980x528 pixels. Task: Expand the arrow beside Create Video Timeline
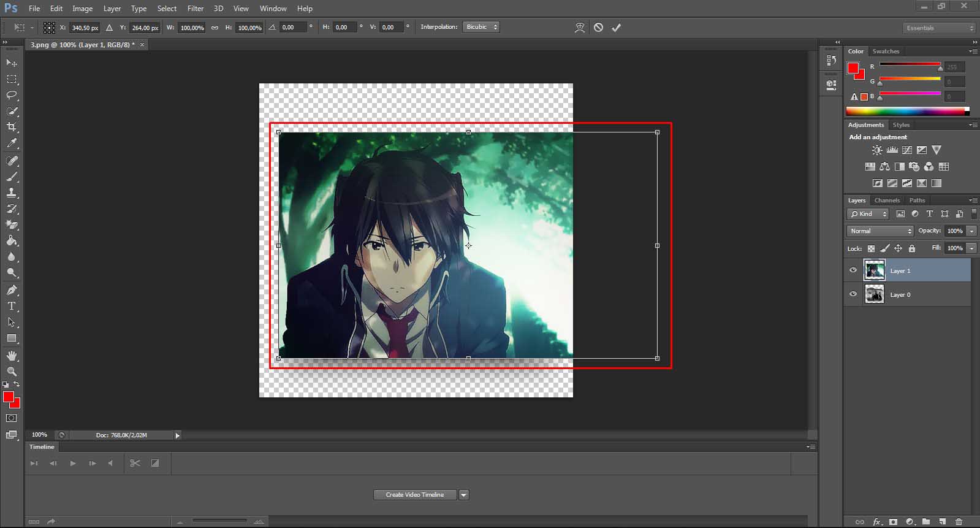[x=464, y=495]
